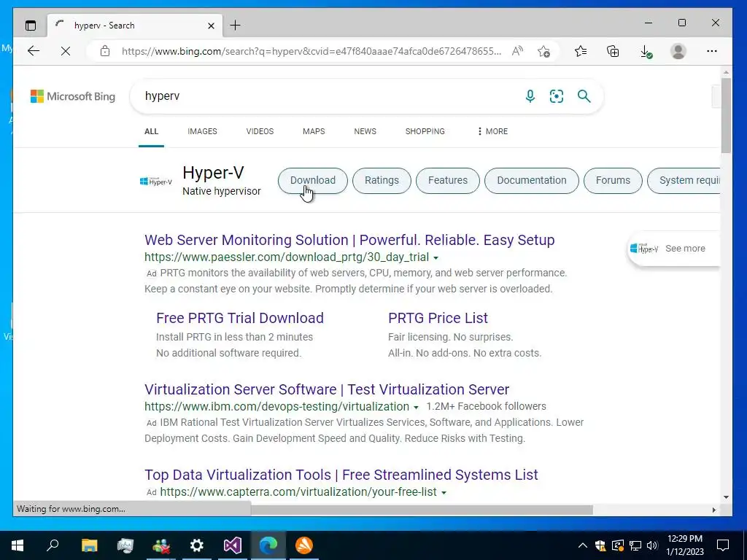Screen dimensions: 747x560
Task: Open Collections icon in the toolbar
Action: pos(613,51)
